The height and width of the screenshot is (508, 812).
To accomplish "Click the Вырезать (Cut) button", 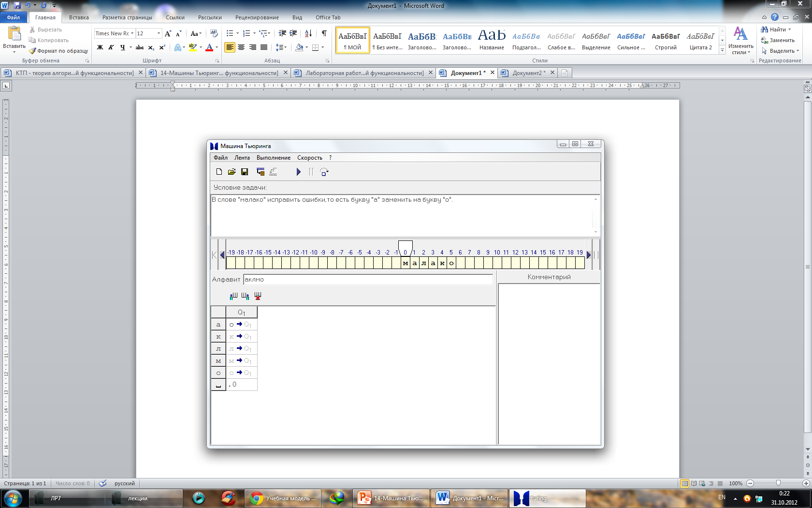I will tap(45, 30).
